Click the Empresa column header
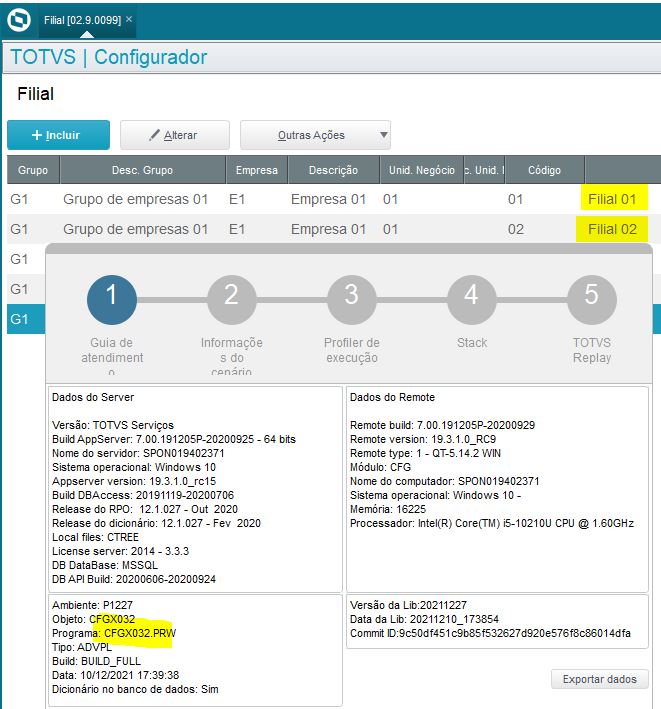Image resolution: width=661 pixels, height=709 pixels. click(257, 170)
